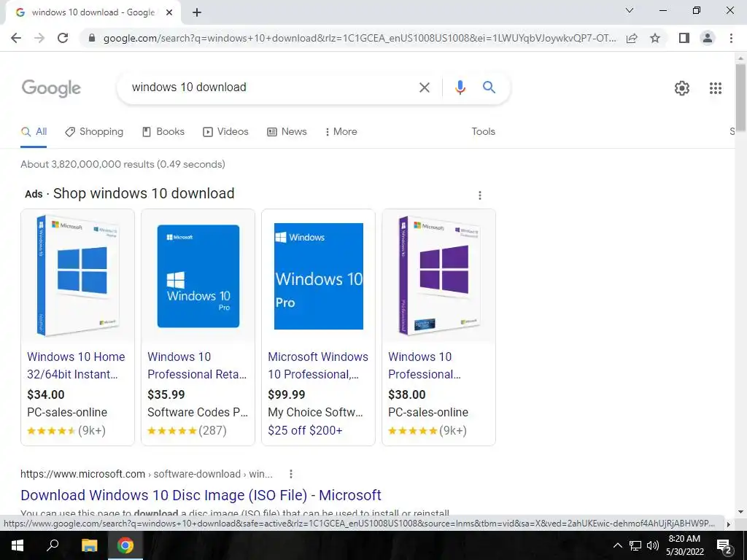
Task: Click the microsoft.com URL breadcrumb
Action: pos(146,474)
